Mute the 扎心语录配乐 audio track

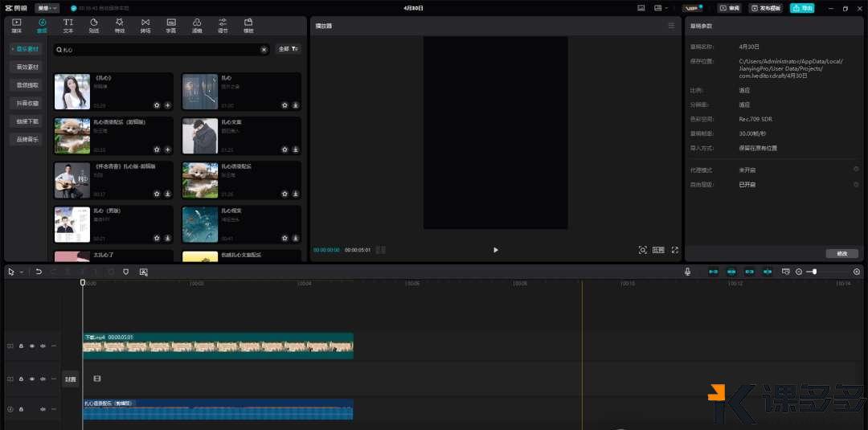pos(43,409)
